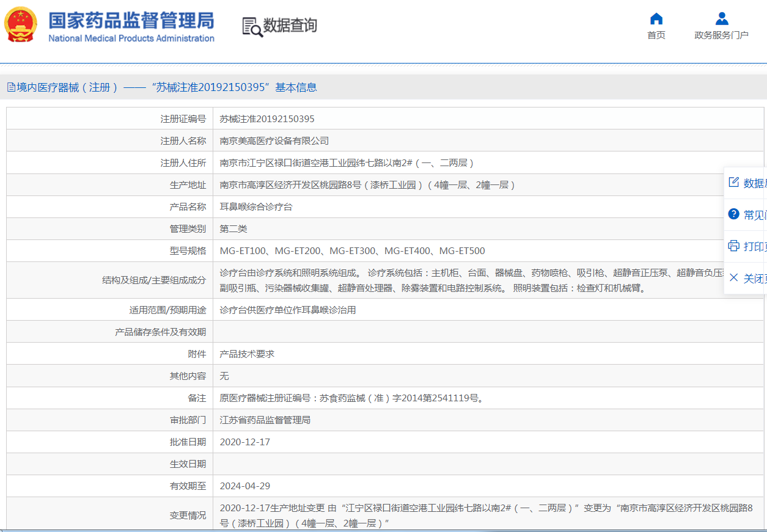The image size is (767, 532).
Task: Click the 注册人名称 row label
Action: [183, 141]
